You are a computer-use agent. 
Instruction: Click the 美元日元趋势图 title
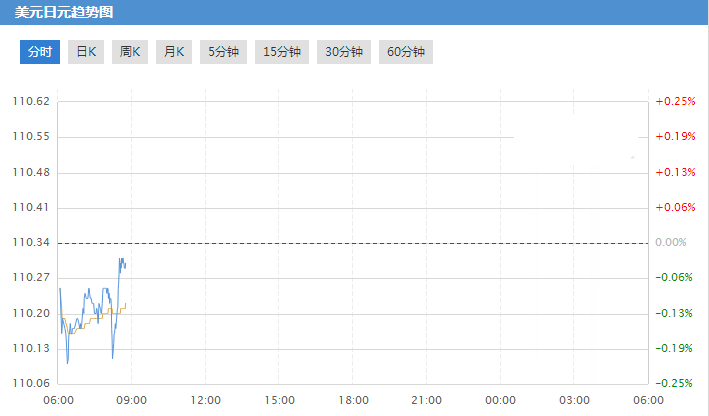pyautogui.click(x=62, y=12)
